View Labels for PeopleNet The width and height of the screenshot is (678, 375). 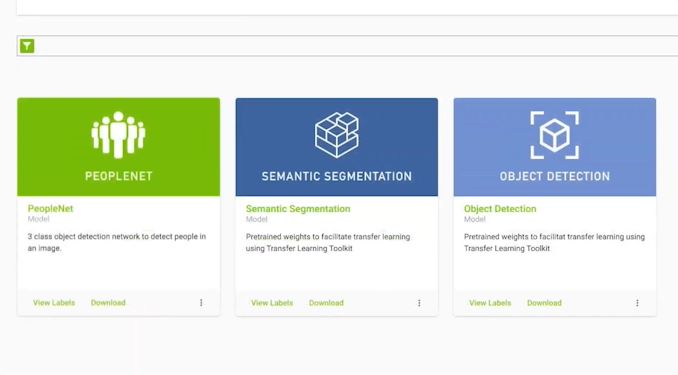click(x=54, y=303)
